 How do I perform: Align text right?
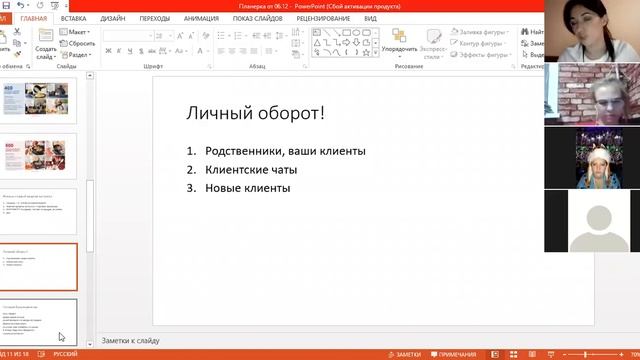(243, 51)
